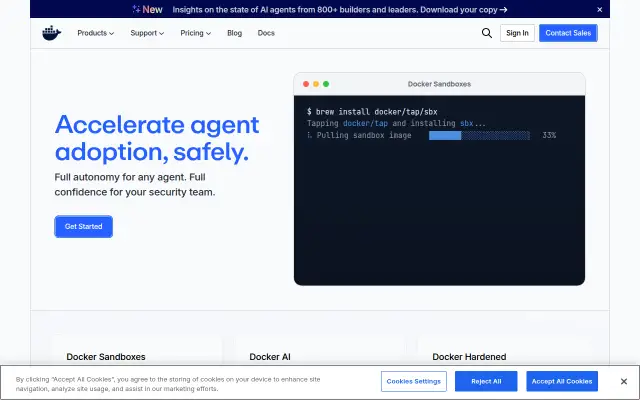Open the Blog page
Screen dimensions: 640x400
pyautogui.click(x=234, y=33)
